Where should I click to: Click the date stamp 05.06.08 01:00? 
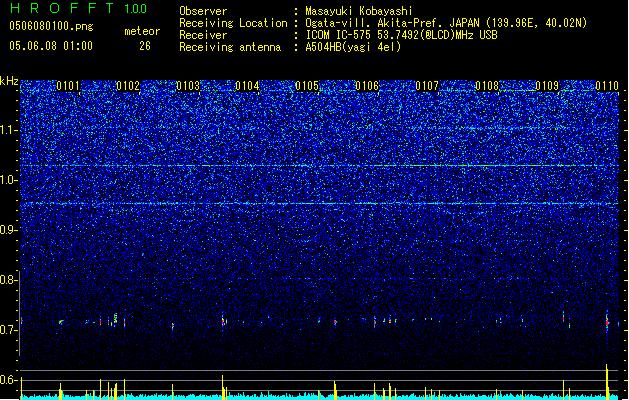[x=51, y=46]
